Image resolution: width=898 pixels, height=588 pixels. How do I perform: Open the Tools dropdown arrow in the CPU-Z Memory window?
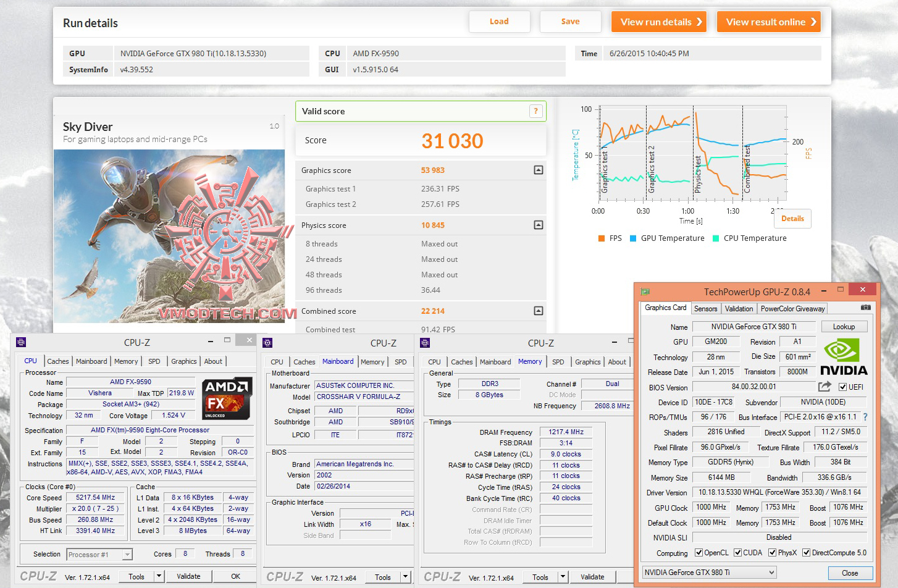(x=563, y=577)
